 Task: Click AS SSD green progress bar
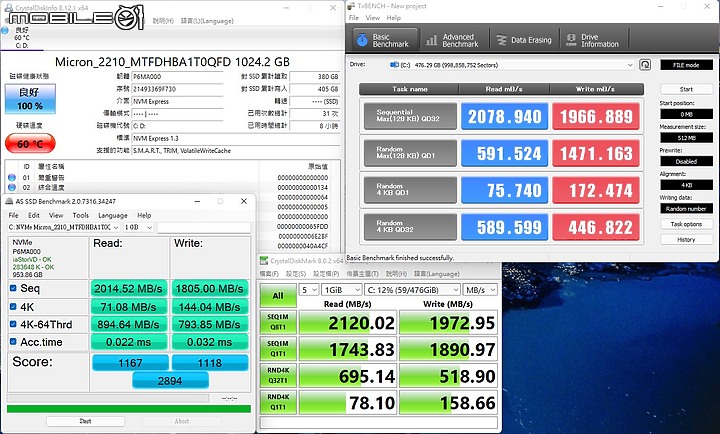(129, 409)
